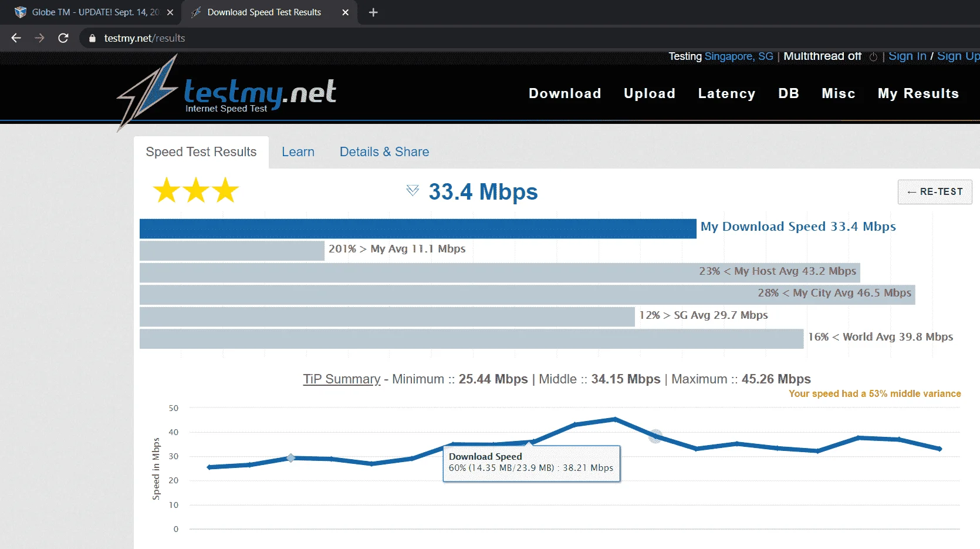This screenshot has width=980, height=549.
Task: Open Singapore, SG server link
Action: point(739,56)
